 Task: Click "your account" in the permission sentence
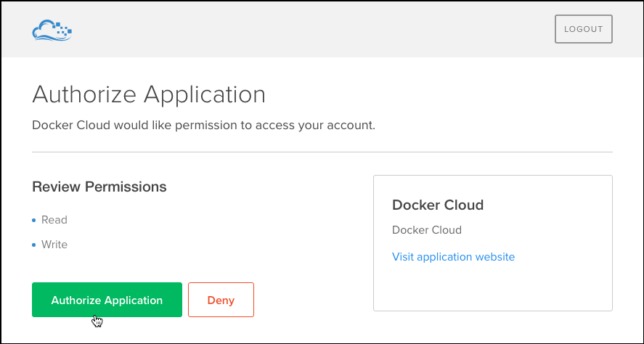[x=341, y=125]
